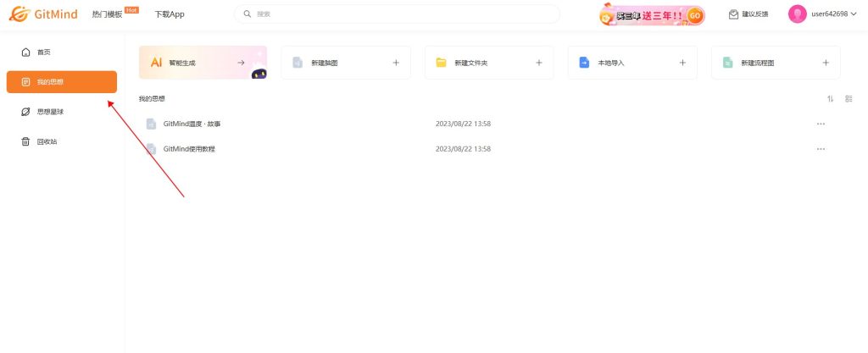
Task: Open more options for GitMind温度·故事
Action: (821, 124)
